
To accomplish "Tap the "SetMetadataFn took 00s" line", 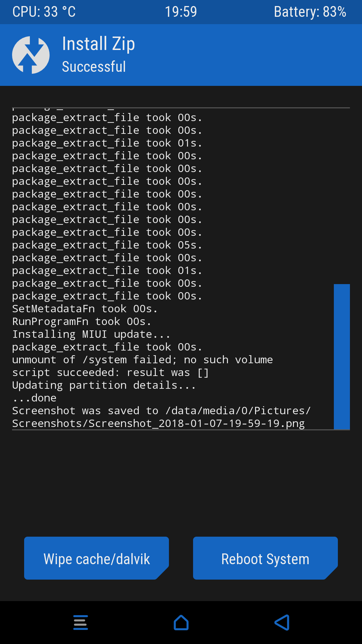I will (84, 309).
